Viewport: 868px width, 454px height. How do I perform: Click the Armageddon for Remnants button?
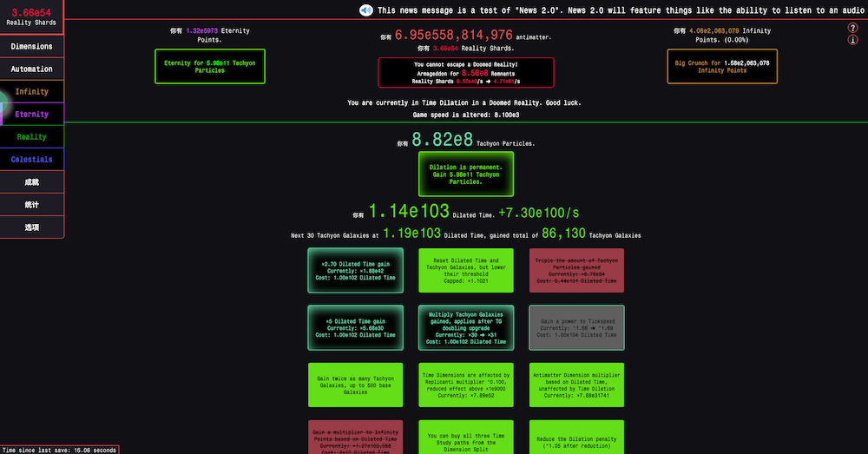[465, 73]
